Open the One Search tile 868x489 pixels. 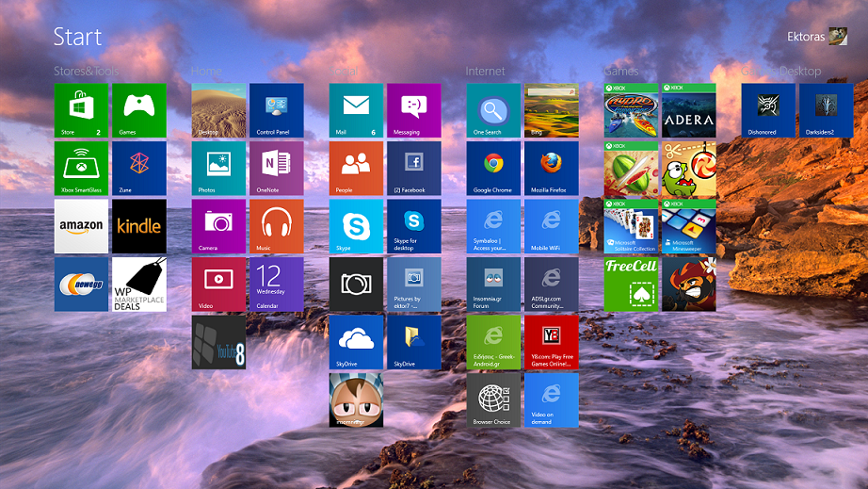click(493, 110)
